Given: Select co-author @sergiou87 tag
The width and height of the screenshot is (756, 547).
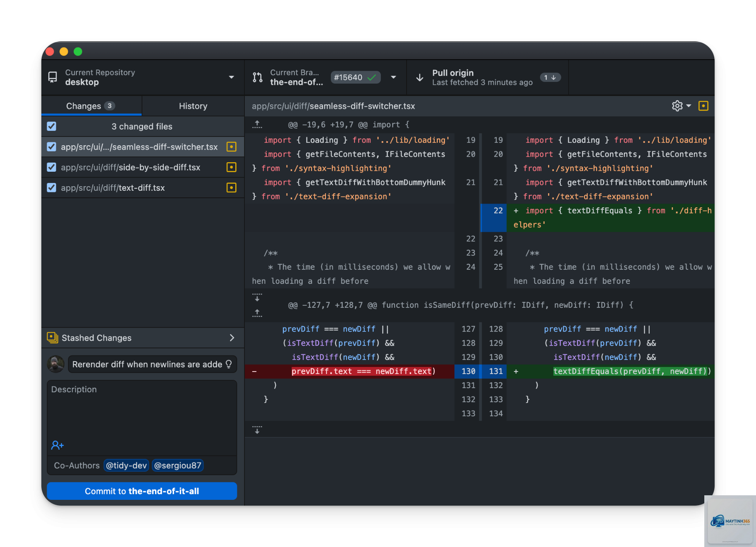Looking at the screenshot, I should [x=177, y=465].
